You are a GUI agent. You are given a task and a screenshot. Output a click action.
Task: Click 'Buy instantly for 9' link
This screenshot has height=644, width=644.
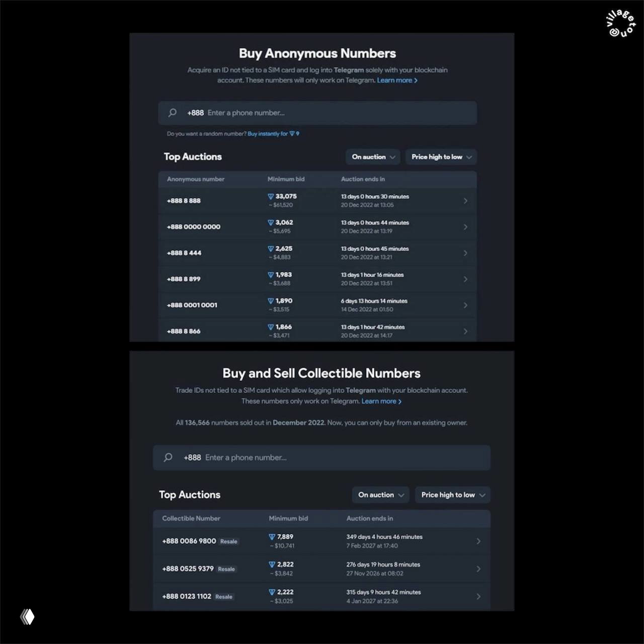coord(273,134)
